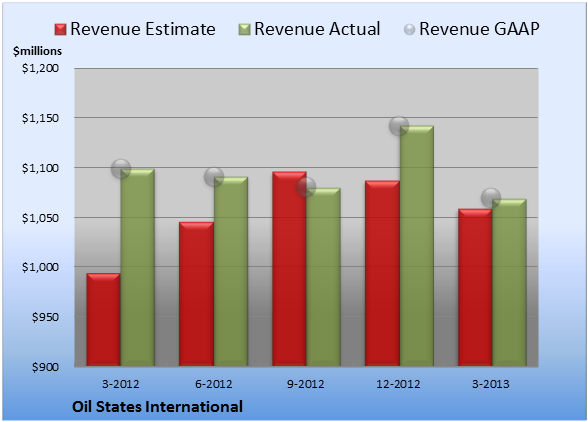
Task: Select the green actual bar for 9-2012
Action: coord(323,277)
